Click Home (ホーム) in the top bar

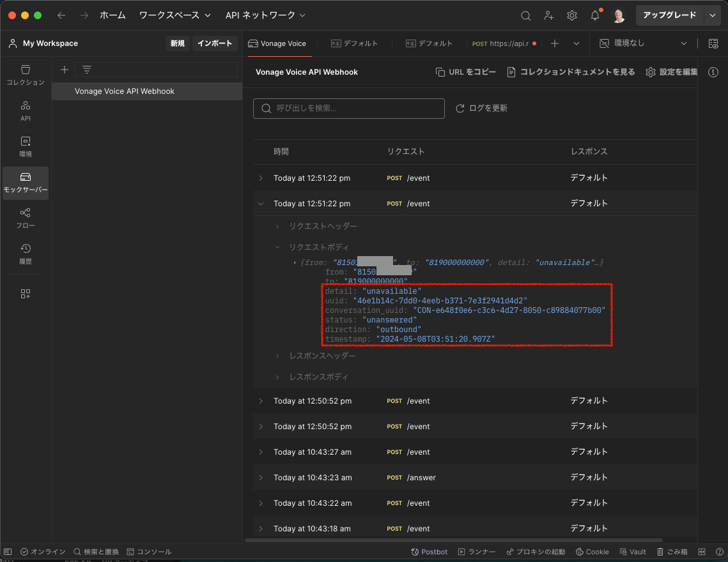pos(113,15)
